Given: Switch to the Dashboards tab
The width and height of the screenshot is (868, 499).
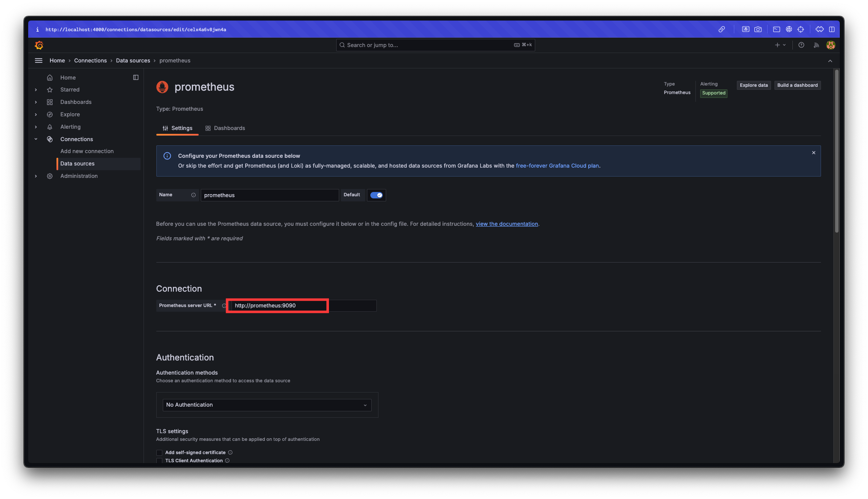Looking at the screenshot, I should [225, 128].
